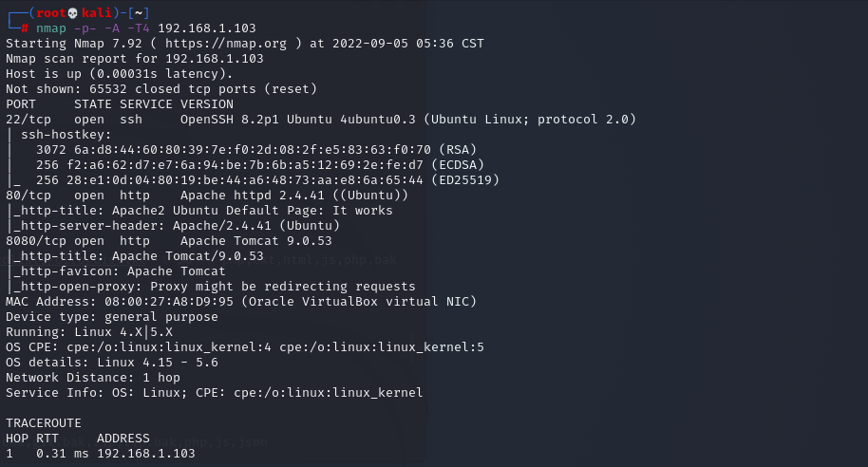The width and height of the screenshot is (868, 467).
Task: Click the target IP in the command line
Action: pyautogui.click(x=207, y=28)
